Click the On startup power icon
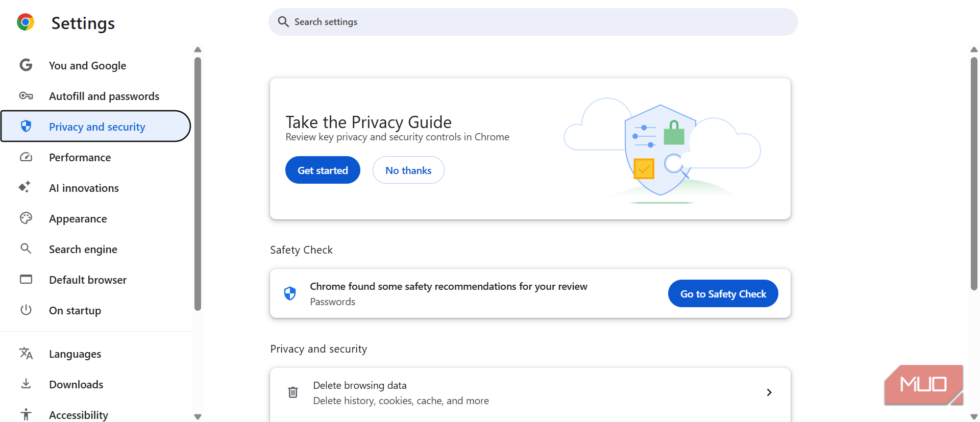 26,310
